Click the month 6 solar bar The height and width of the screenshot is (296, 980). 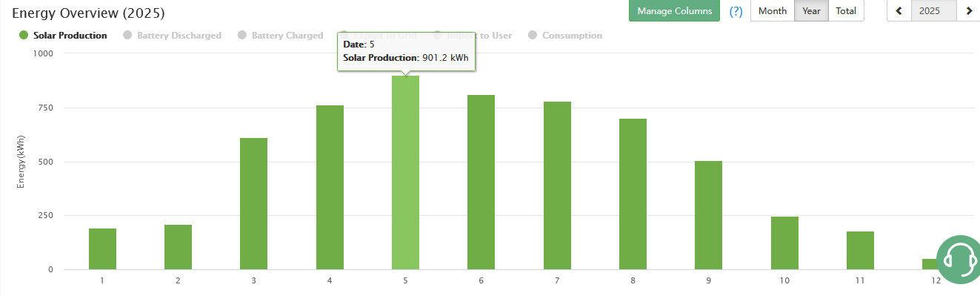(x=481, y=182)
